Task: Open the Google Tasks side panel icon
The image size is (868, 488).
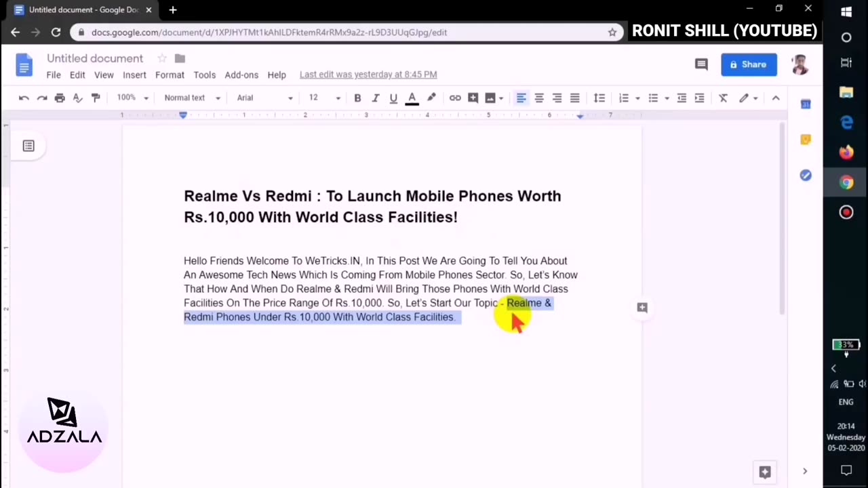Action: [806, 176]
